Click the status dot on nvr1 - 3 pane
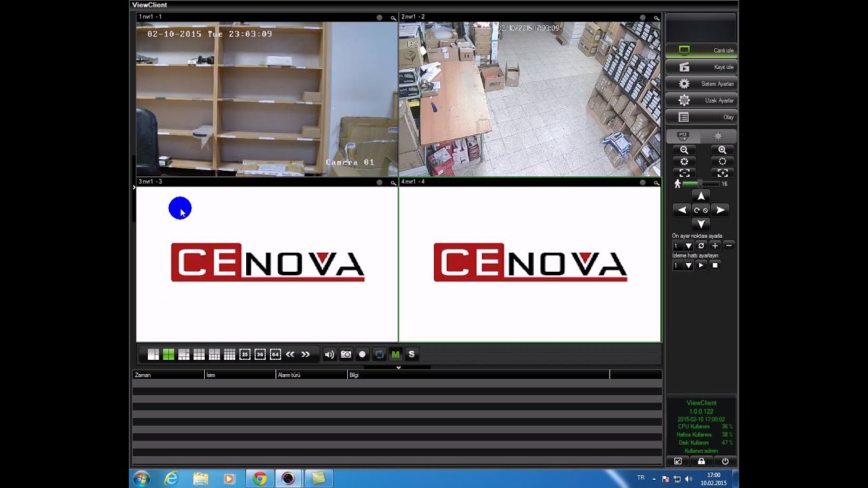868x488 pixels. coord(380,182)
